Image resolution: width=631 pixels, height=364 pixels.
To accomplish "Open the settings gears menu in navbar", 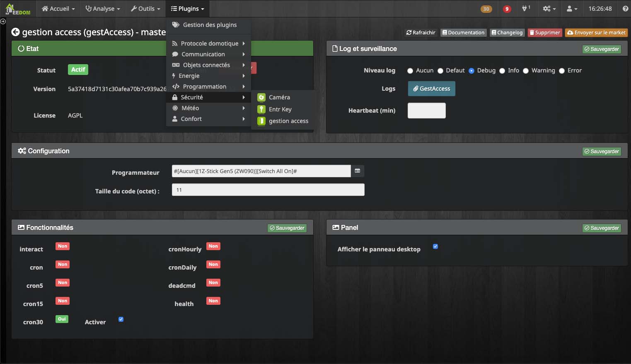I will coord(549,9).
